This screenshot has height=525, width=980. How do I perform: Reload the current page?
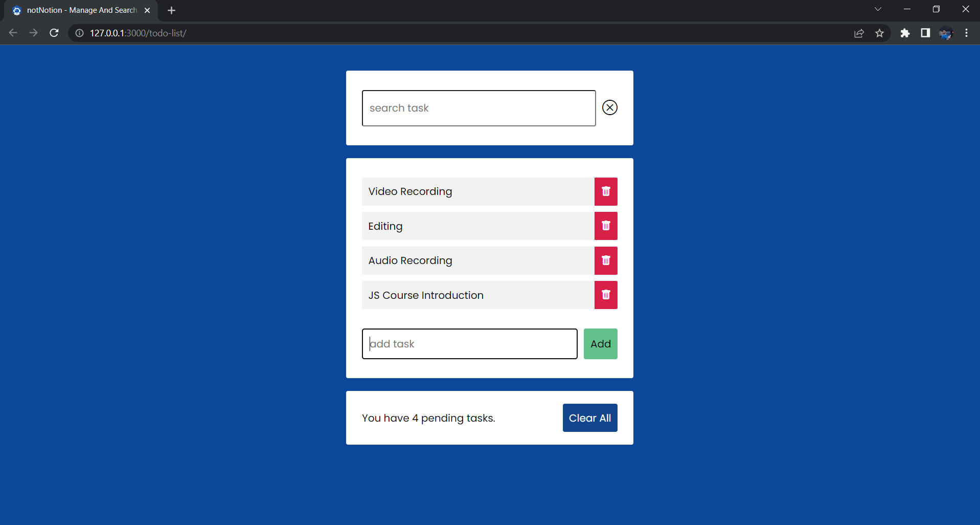tap(54, 33)
